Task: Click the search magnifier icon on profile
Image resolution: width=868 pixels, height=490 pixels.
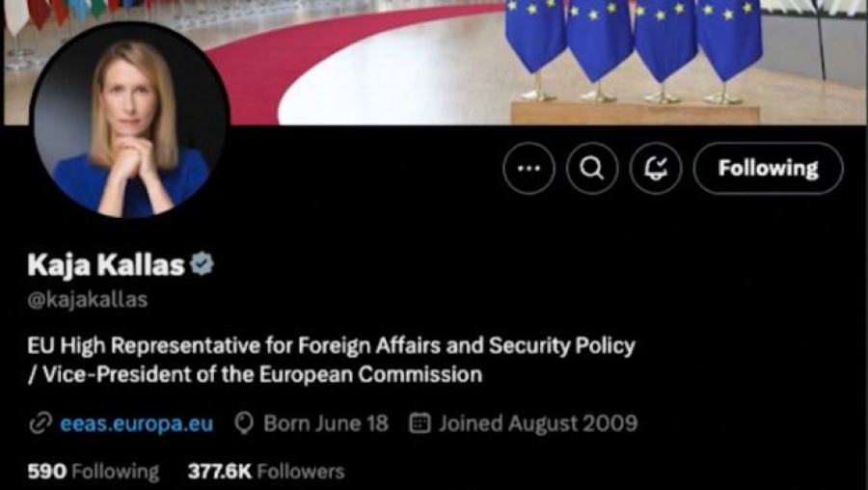Action: (x=592, y=168)
